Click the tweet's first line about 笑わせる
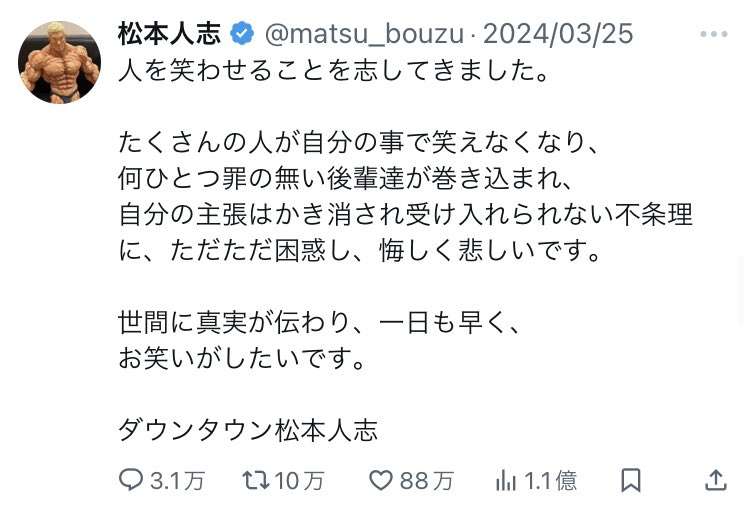Image resolution: width=750 pixels, height=511 pixels. pyautogui.click(x=333, y=71)
